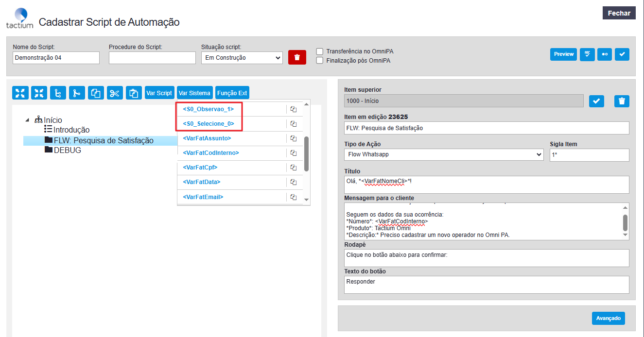Viewport: 644px width, 337px height.
Task: Open the Tipo de Ação dropdown
Action: click(443, 154)
